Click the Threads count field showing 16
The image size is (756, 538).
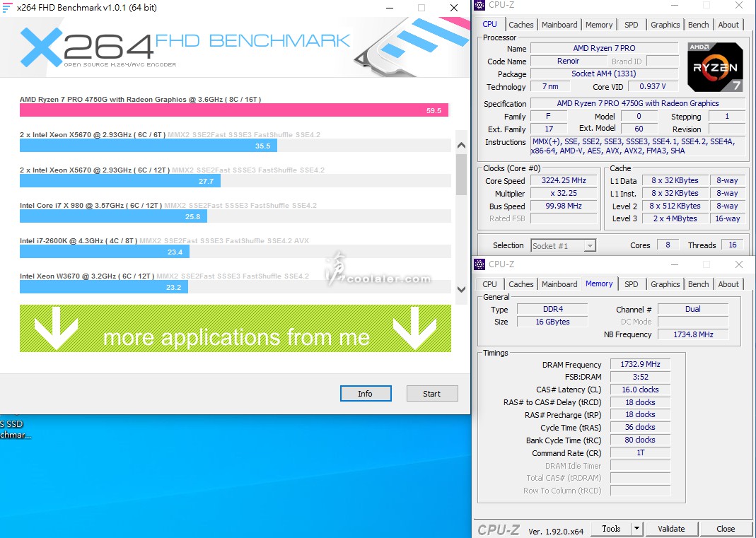tap(733, 245)
